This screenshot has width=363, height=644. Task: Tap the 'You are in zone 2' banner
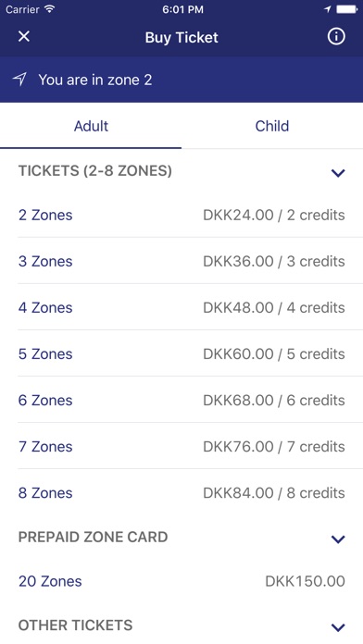181,80
